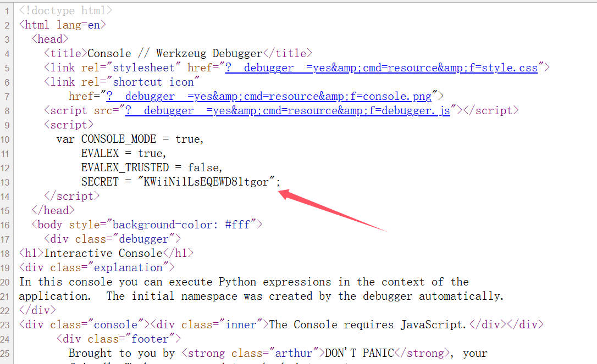Image resolution: width=597 pixels, height=364 pixels.
Task: Click the SECRET value string text
Action: [206, 182]
